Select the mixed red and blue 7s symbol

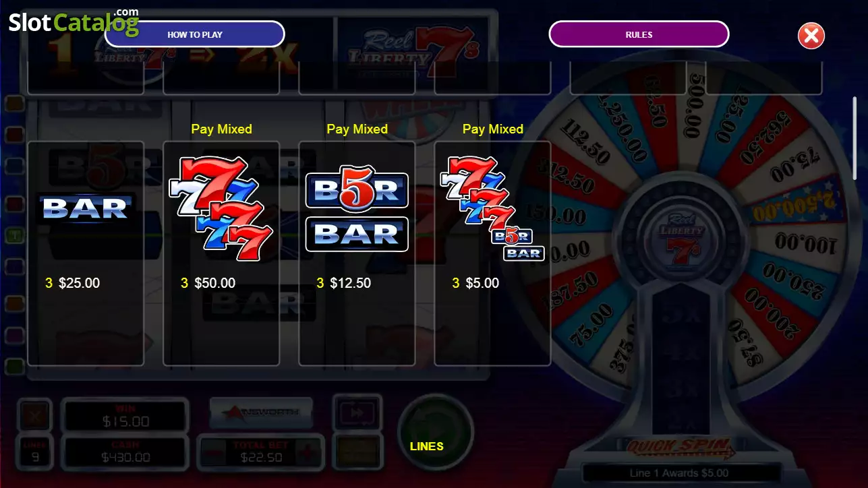(221, 208)
